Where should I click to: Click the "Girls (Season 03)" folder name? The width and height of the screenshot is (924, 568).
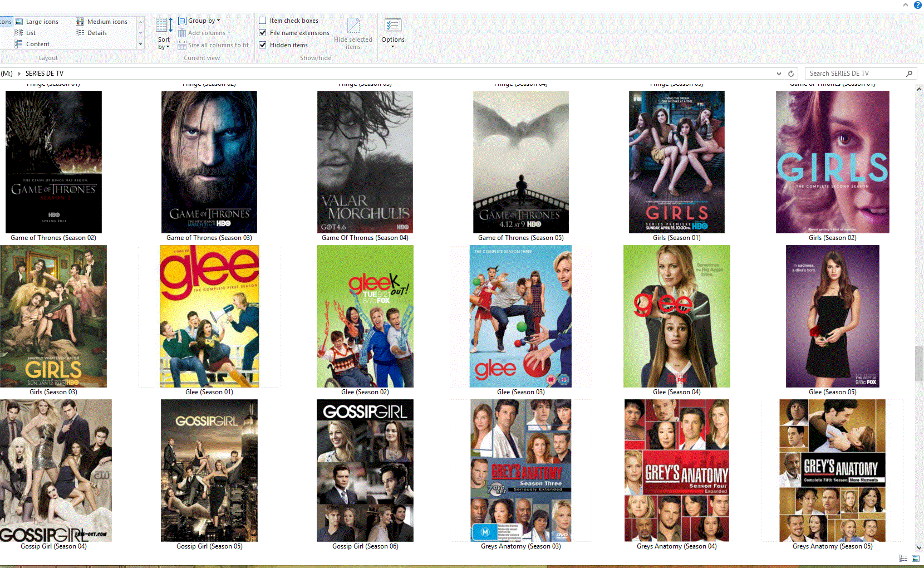[53, 392]
